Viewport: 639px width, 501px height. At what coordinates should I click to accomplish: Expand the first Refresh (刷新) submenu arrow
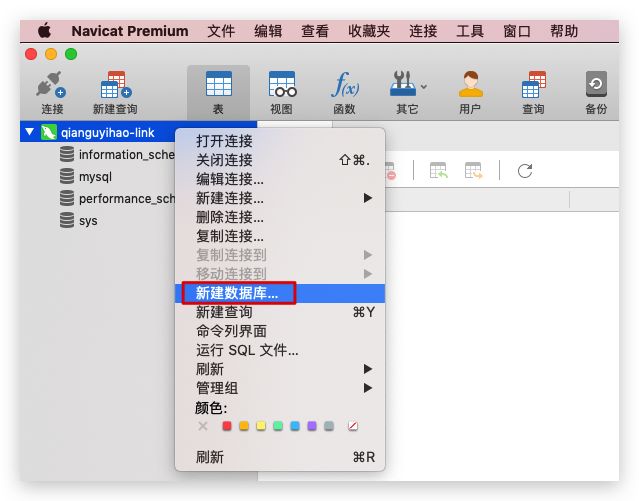[368, 369]
